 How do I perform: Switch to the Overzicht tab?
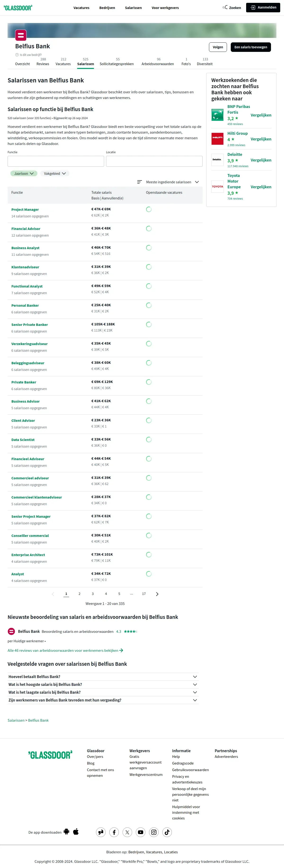point(22,64)
